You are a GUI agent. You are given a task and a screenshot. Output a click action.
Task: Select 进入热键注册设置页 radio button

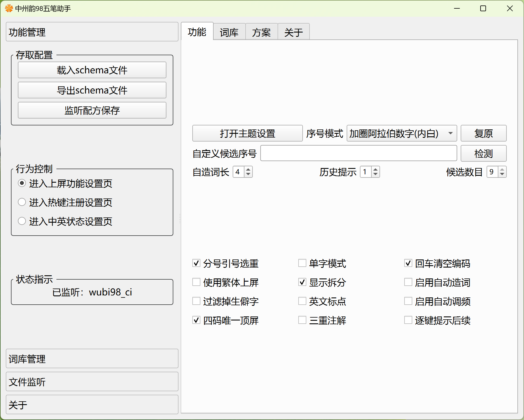(22, 202)
